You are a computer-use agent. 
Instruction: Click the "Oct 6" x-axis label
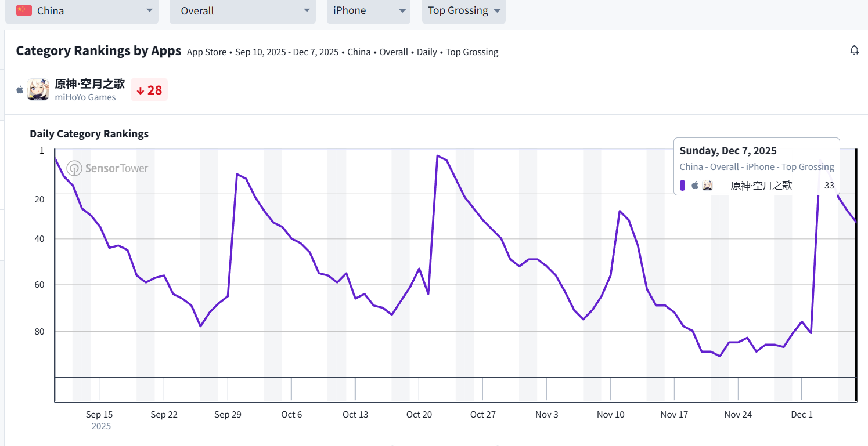[x=291, y=415]
